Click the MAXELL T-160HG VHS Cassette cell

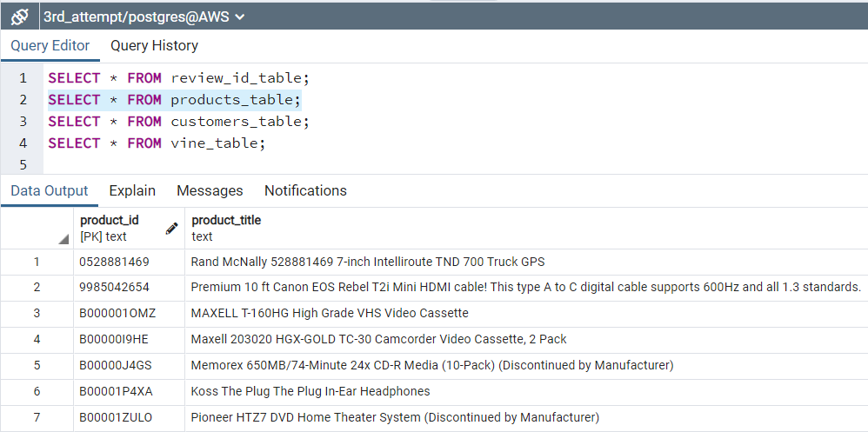[x=526, y=314]
